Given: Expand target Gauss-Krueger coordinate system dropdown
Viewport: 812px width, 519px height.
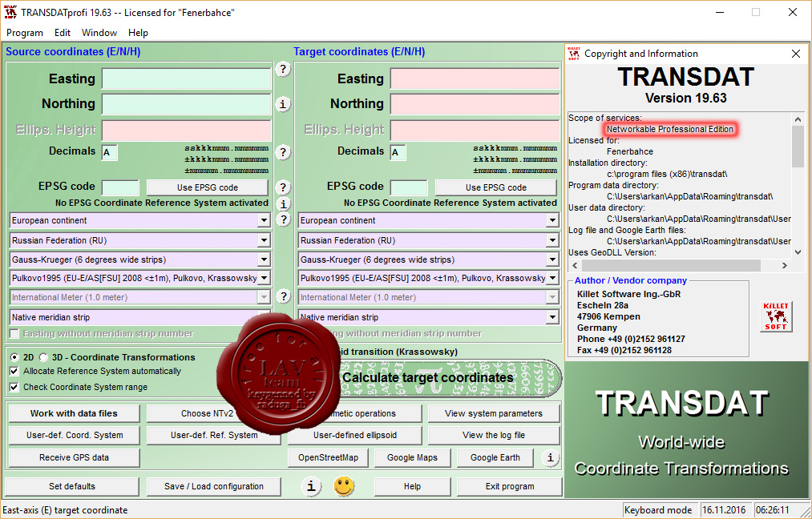Looking at the screenshot, I should 552,259.
